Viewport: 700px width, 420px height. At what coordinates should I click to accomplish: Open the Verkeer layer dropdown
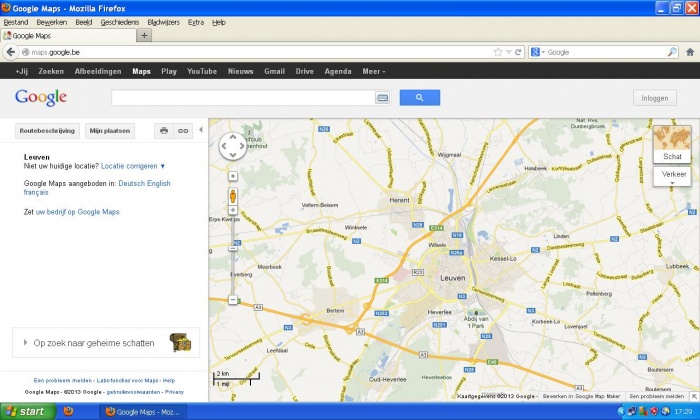[x=672, y=176]
